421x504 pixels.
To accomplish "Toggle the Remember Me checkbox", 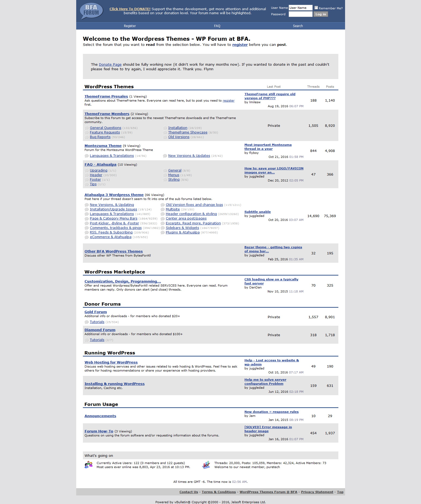I will (x=316, y=8).
